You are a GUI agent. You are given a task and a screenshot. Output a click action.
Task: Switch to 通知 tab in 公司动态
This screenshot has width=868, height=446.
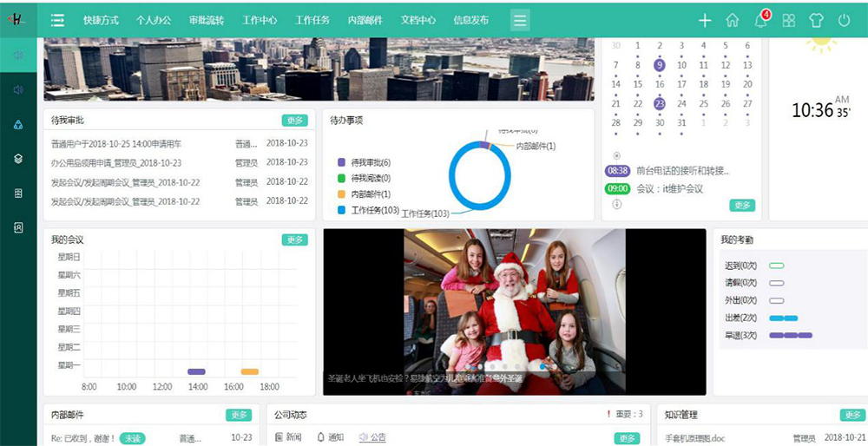click(331, 437)
